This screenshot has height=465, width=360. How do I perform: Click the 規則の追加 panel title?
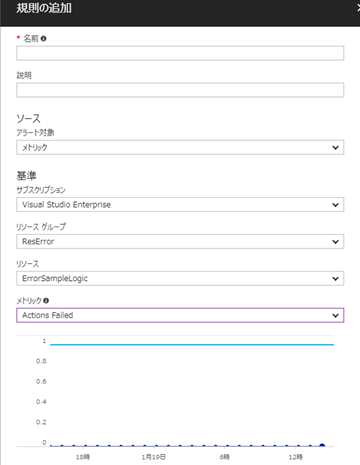[44, 8]
